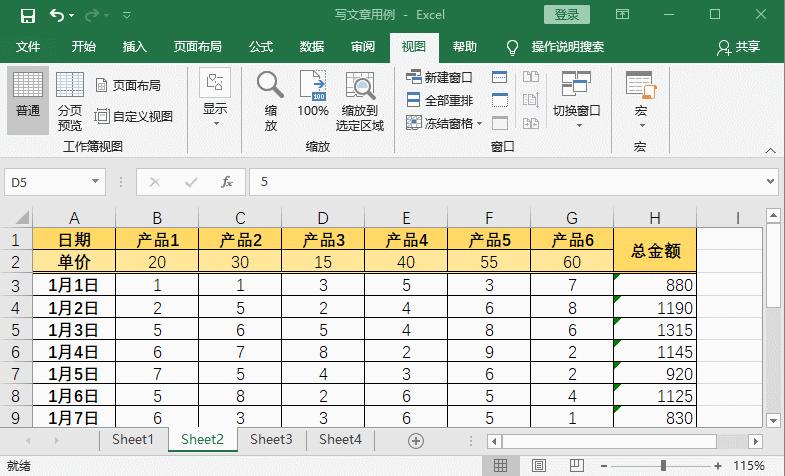Click the Save icon in quick access toolbar
The height and width of the screenshot is (476, 785).
[28, 16]
